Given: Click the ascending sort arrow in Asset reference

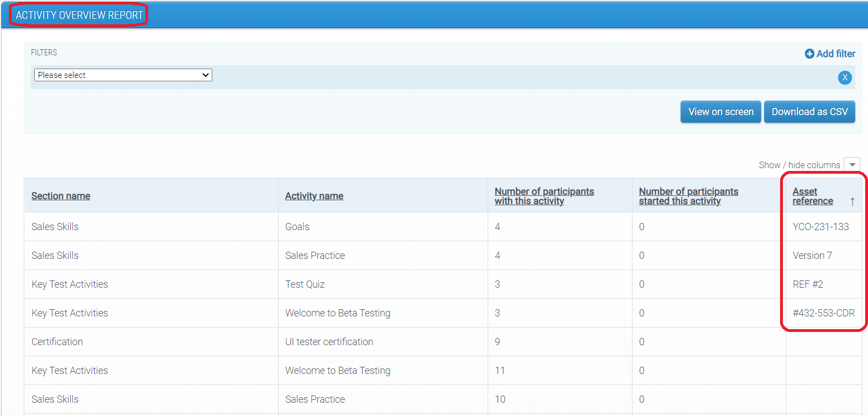Looking at the screenshot, I should point(852,202).
